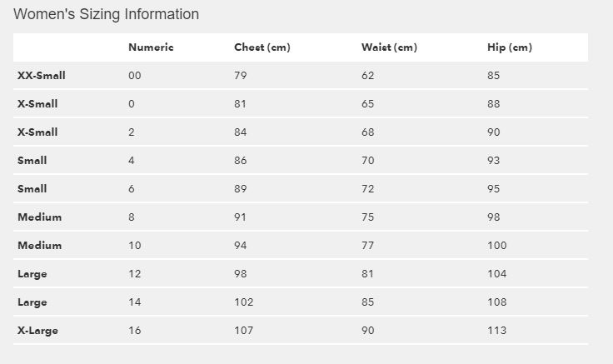Click numeric size 00 cell
This screenshot has width=613, height=364.
pyautogui.click(x=135, y=76)
